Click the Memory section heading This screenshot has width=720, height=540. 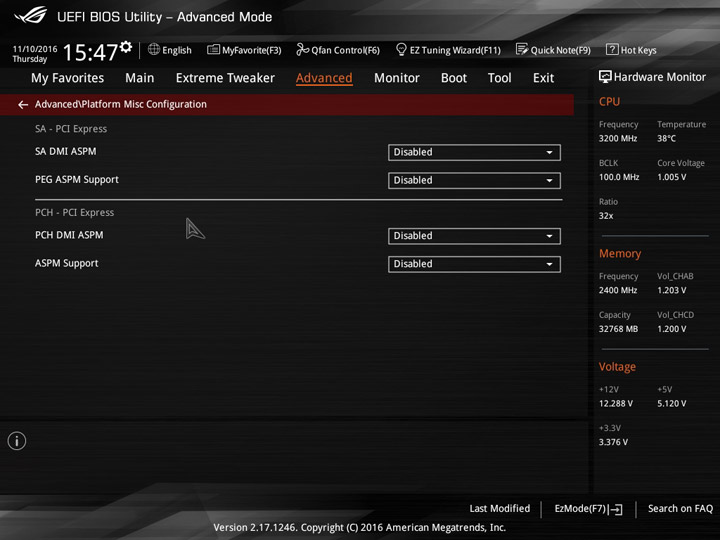pos(620,253)
